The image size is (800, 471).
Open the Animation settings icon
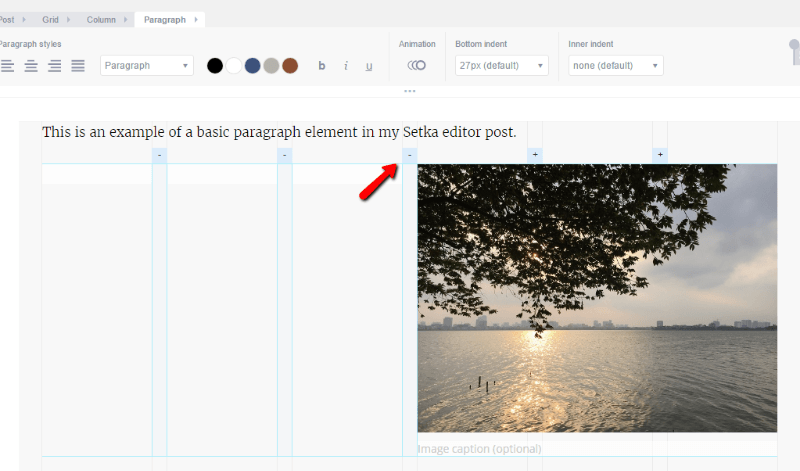click(x=416, y=65)
